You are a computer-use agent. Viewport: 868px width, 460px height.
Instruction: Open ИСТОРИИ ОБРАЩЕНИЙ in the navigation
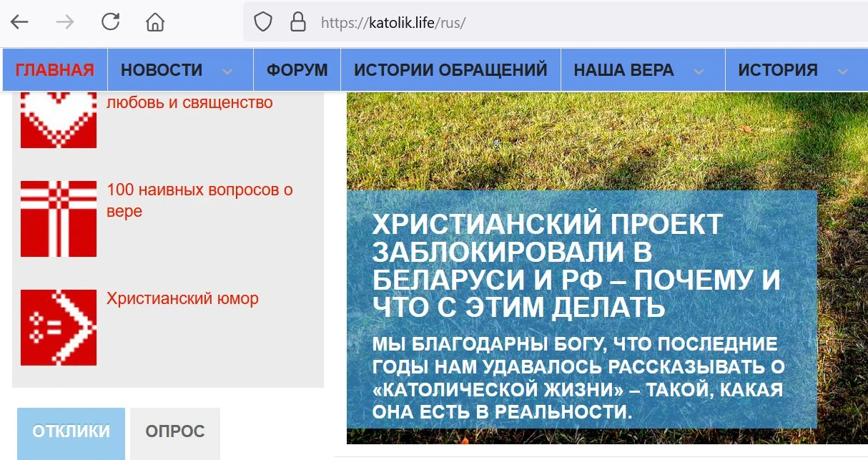(x=450, y=70)
